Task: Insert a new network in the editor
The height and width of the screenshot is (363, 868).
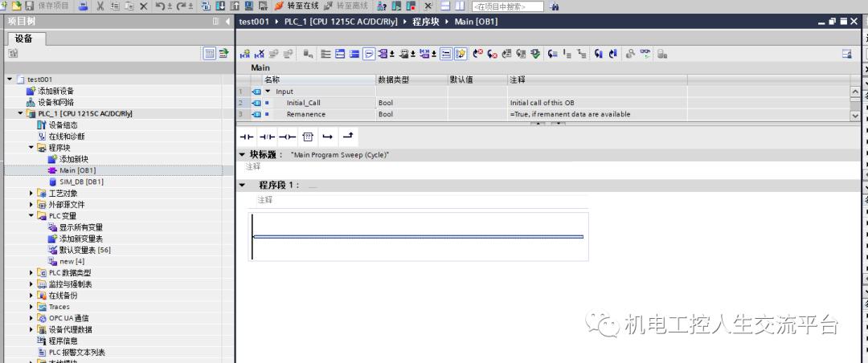Action: [x=244, y=54]
